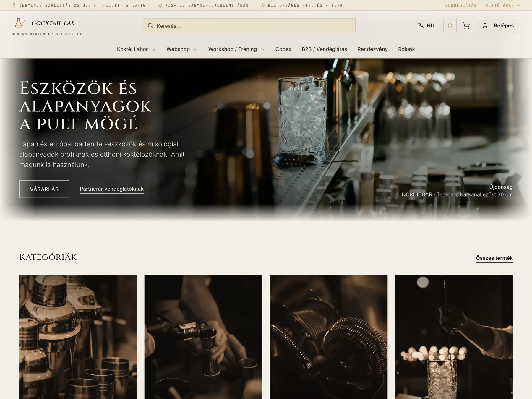Open B2B / Vendéglátás page
Viewport: 532px width, 399px height.
point(324,49)
